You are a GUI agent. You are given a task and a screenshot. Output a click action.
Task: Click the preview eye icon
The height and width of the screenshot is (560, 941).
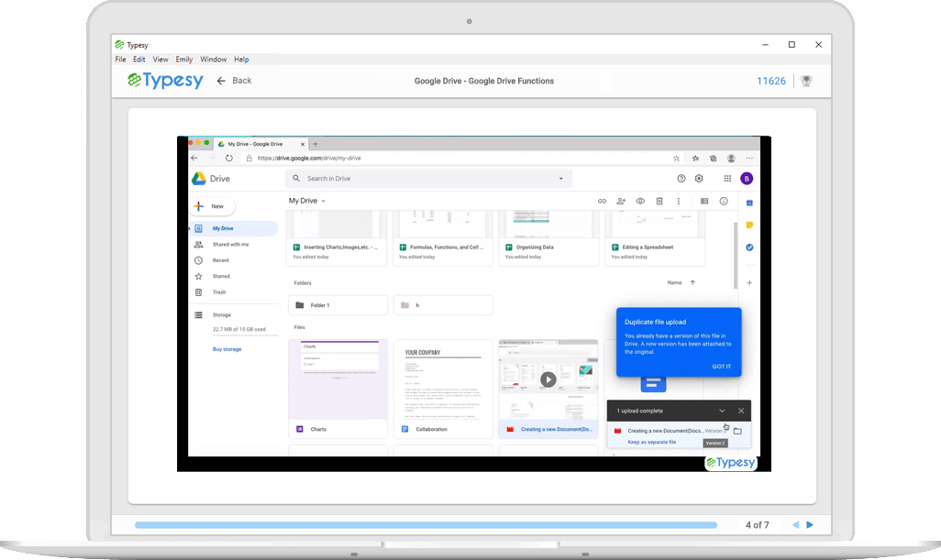pyautogui.click(x=640, y=201)
